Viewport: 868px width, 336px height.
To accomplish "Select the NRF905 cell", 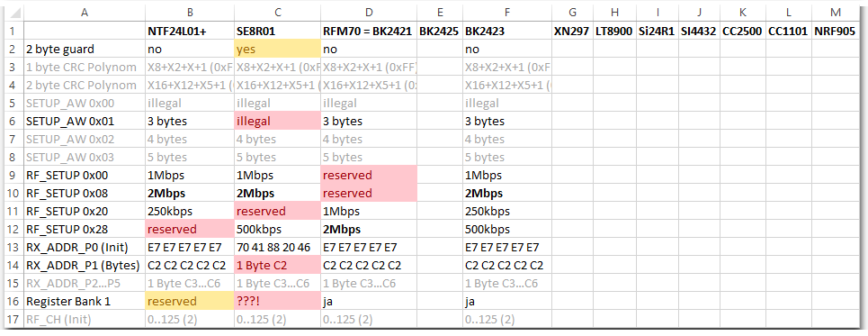I will click(836, 31).
